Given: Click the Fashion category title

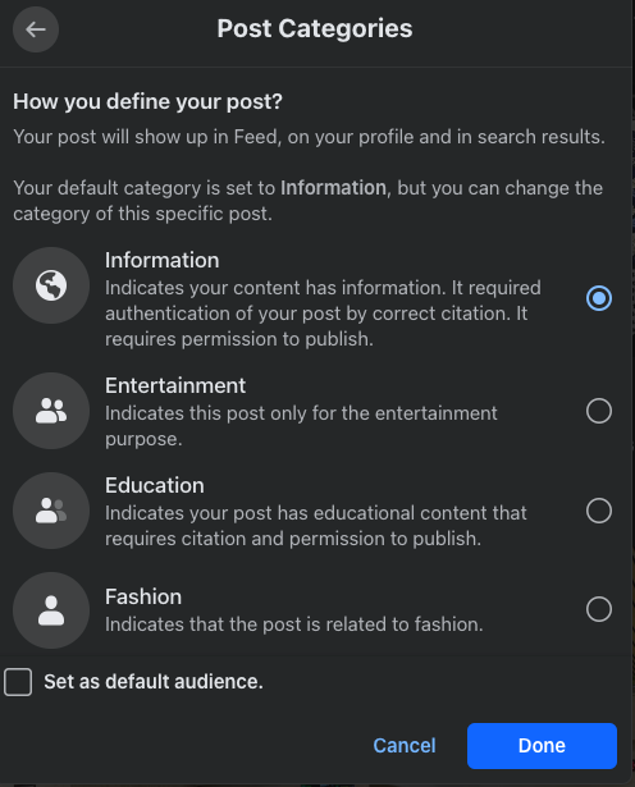Looking at the screenshot, I should click(143, 596).
